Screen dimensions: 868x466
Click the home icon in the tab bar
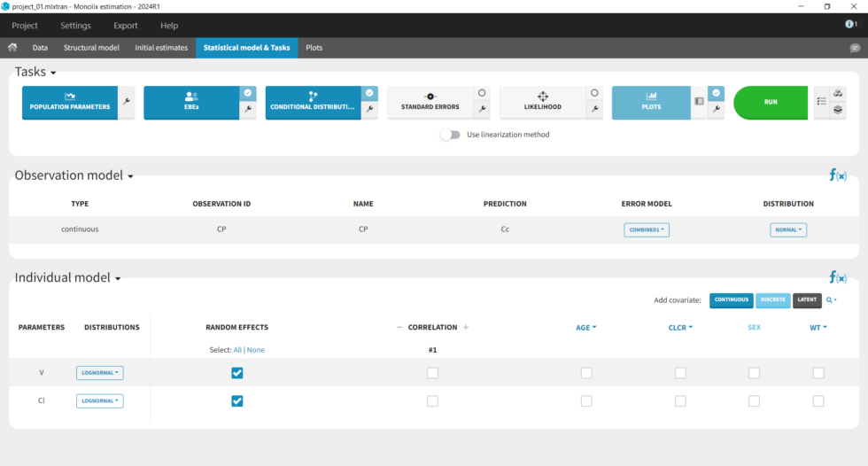point(12,48)
